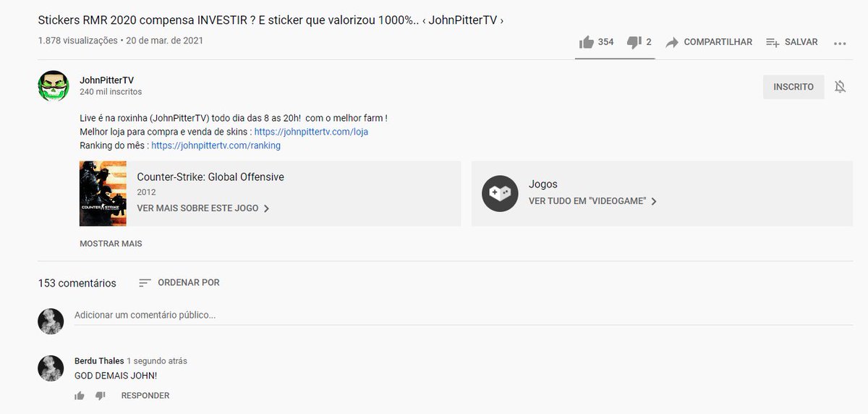Like the video with thumbs-up icon
The height and width of the screenshot is (414, 868).
[587, 42]
